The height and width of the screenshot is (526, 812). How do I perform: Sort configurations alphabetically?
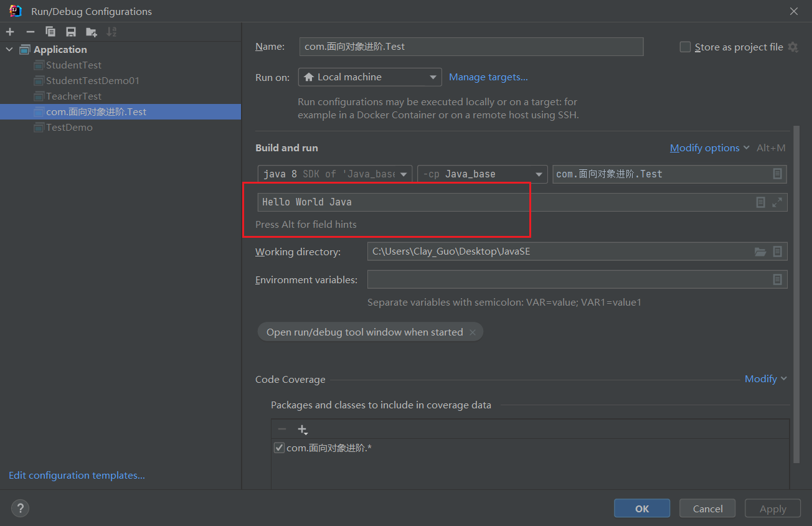click(111, 32)
